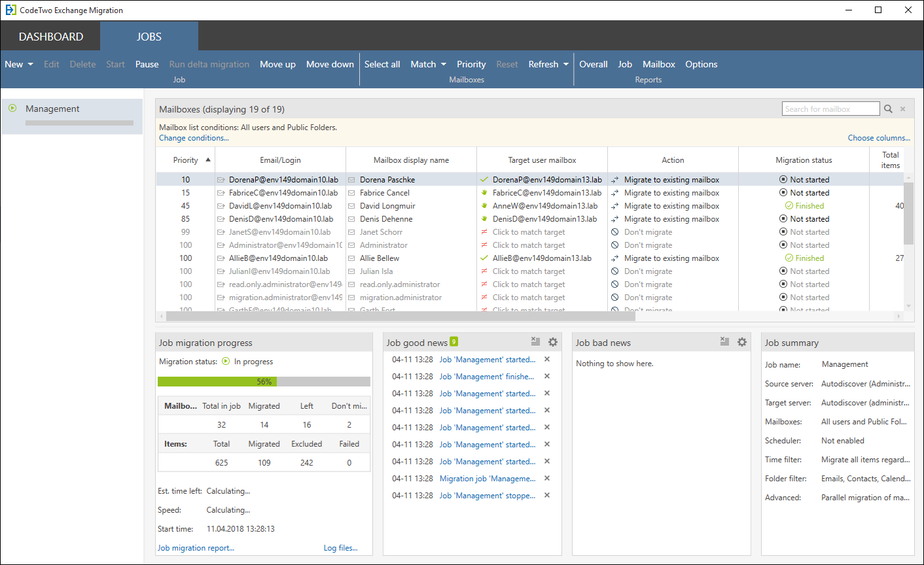The image size is (924, 565).
Task: Open Overall report
Action: point(594,64)
